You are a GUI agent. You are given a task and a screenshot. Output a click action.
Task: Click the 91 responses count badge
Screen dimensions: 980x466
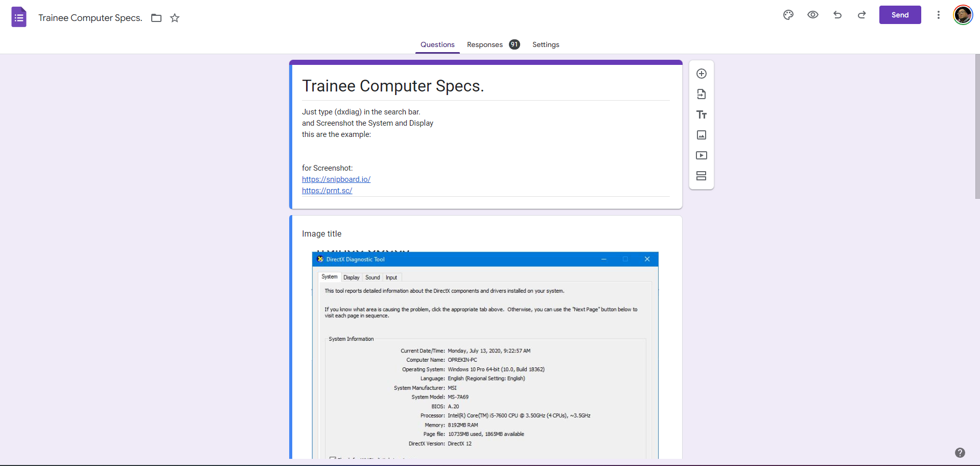pos(515,44)
